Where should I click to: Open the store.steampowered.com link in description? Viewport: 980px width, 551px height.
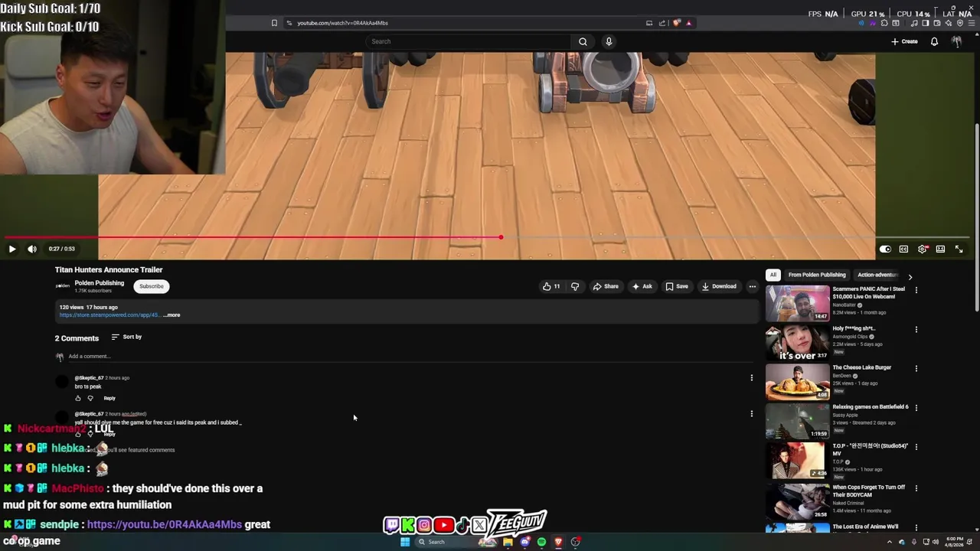pyautogui.click(x=109, y=315)
